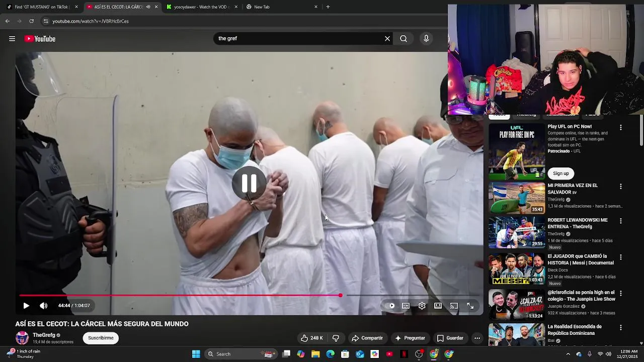
Task: Click the taskbar Search box
Action: coord(239,354)
